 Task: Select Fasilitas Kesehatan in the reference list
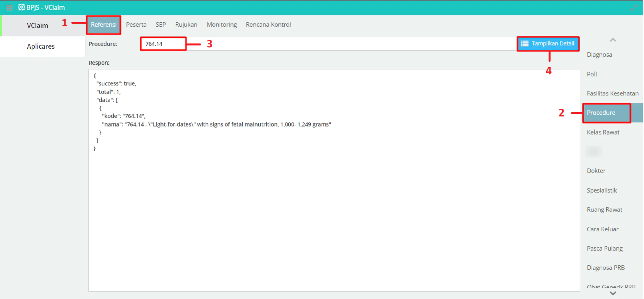pyautogui.click(x=613, y=93)
